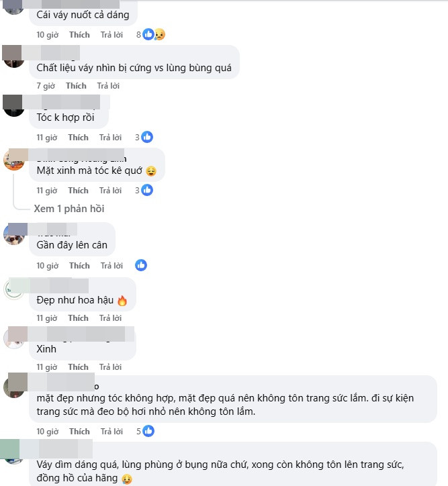This screenshot has height=486, width=448.
Task: Reply to 'Đẹp như hoa hậu' comment
Action: [110, 318]
